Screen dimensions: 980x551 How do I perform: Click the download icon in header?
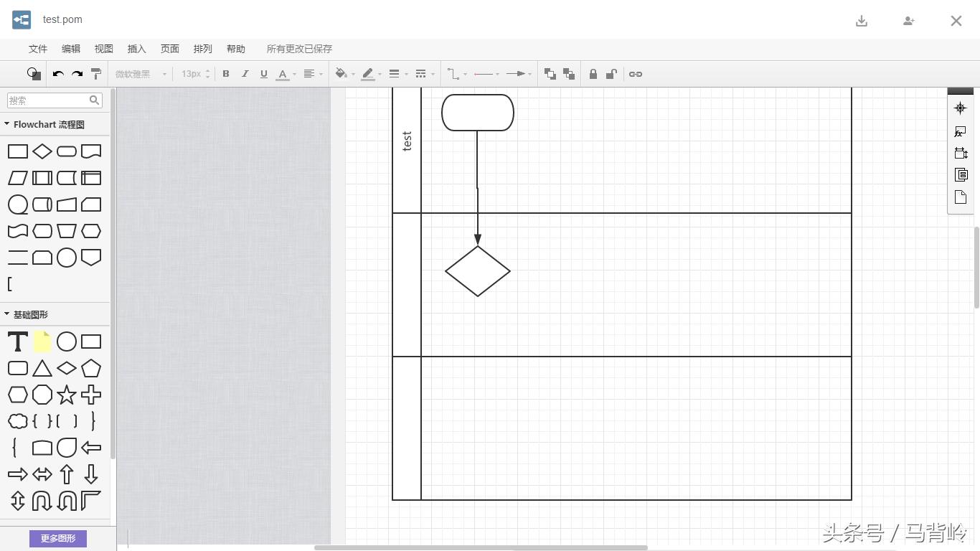coord(862,21)
